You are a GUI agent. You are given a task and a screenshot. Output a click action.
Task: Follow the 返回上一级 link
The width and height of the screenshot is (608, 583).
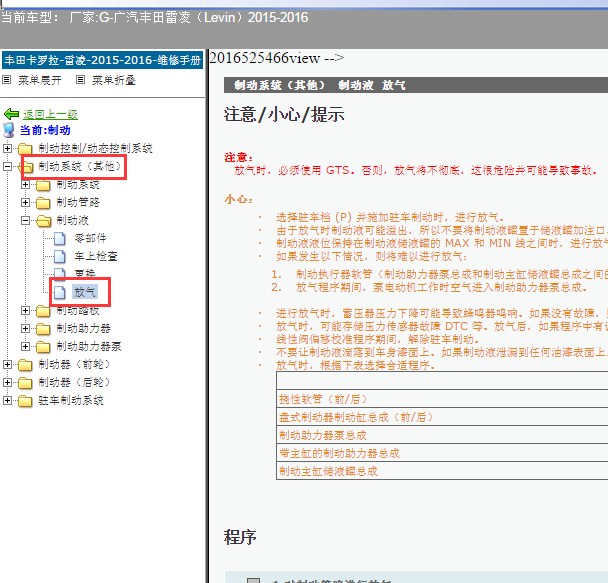[50, 114]
